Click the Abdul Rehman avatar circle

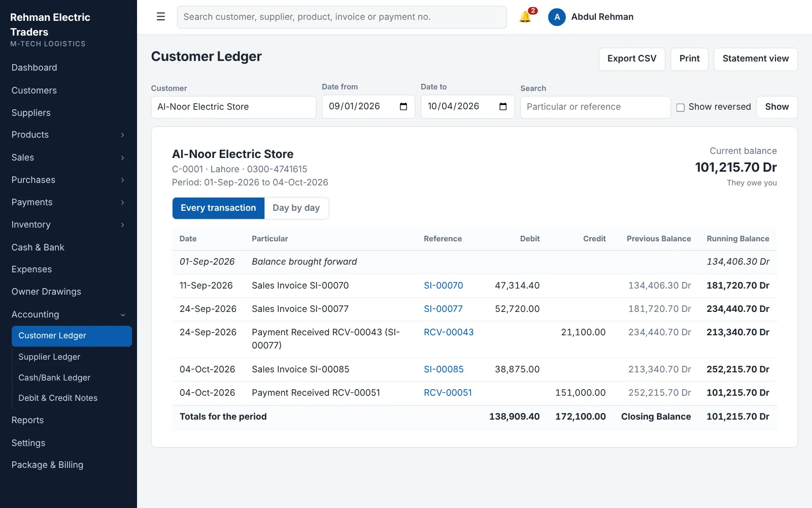tap(557, 17)
